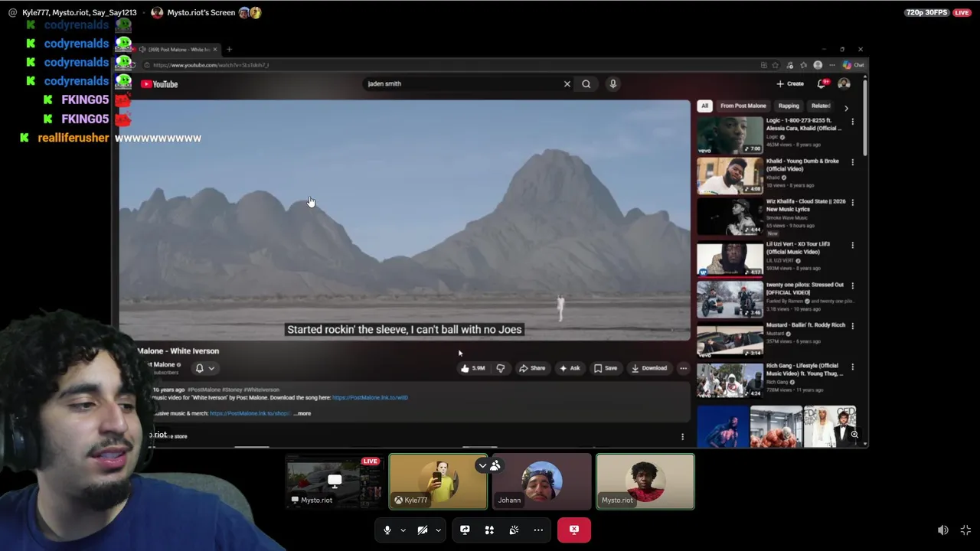Open the PostMalone.lnk.to/wiID song link
Viewport: 980px width, 551px height.
pos(370,397)
